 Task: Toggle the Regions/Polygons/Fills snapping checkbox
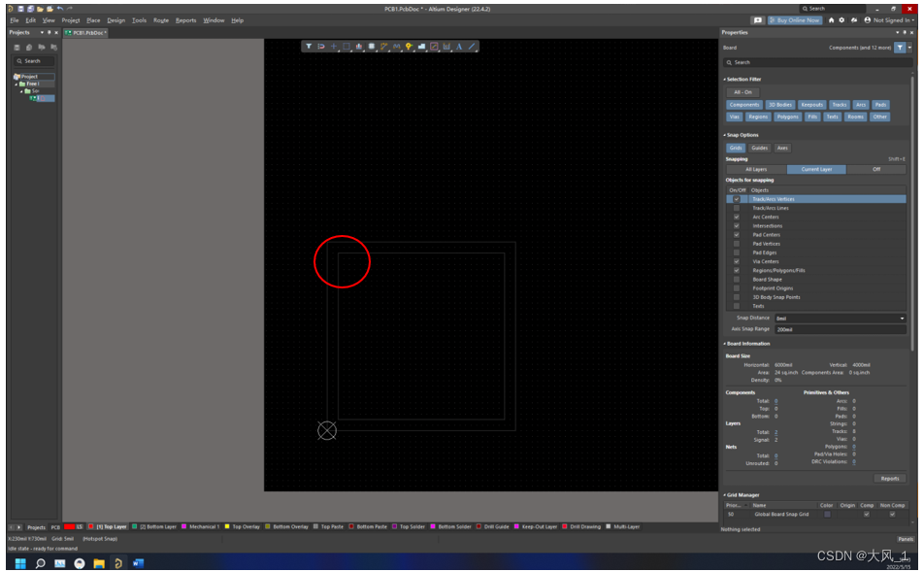(736, 270)
